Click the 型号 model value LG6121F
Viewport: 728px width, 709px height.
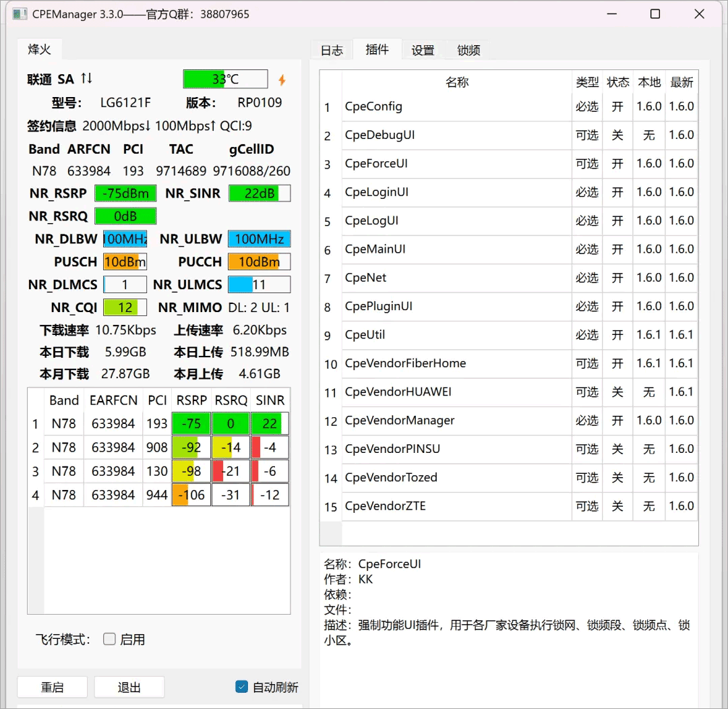pyautogui.click(x=125, y=102)
